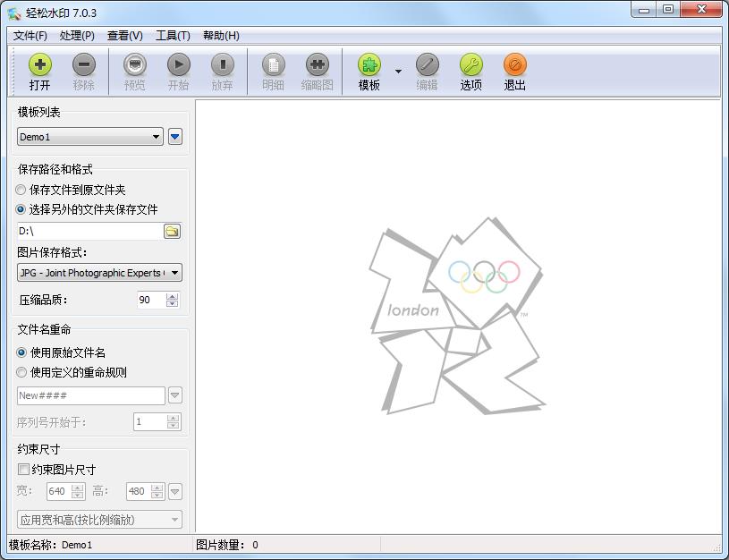The width and height of the screenshot is (729, 560).
Task: Open the 应用宽和高(按比例缩放) dropdown
Action: (99, 520)
